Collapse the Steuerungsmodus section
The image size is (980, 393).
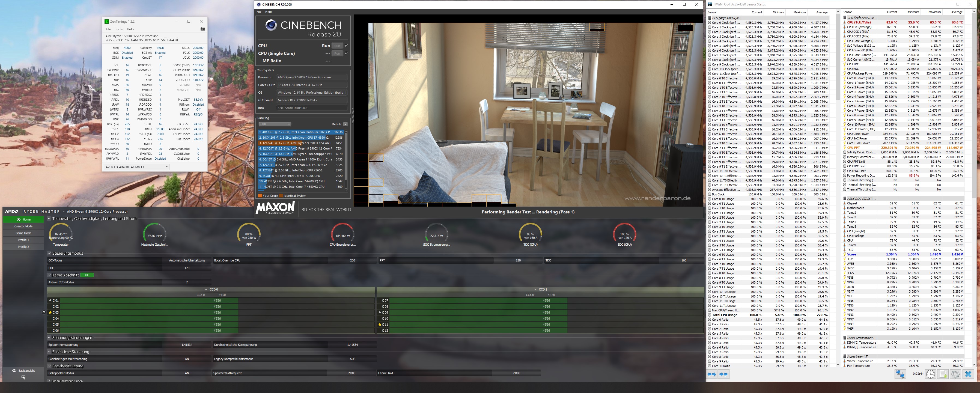coord(49,253)
